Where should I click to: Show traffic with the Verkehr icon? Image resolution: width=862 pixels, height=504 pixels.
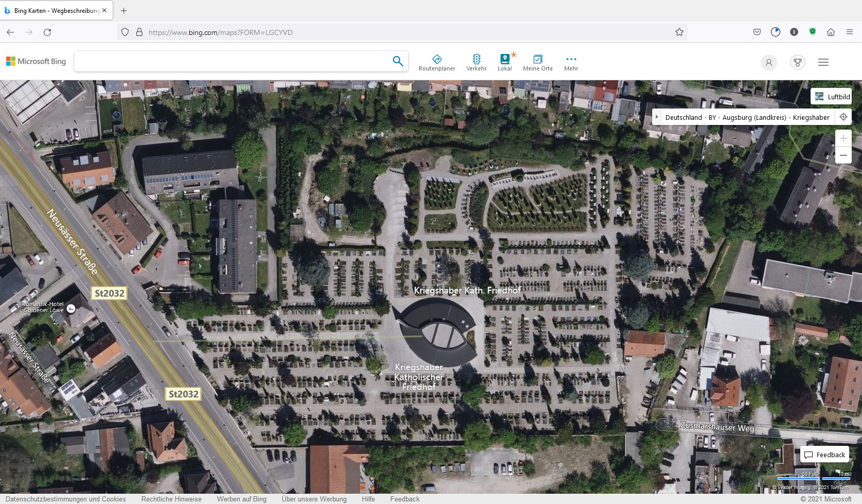tap(476, 62)
